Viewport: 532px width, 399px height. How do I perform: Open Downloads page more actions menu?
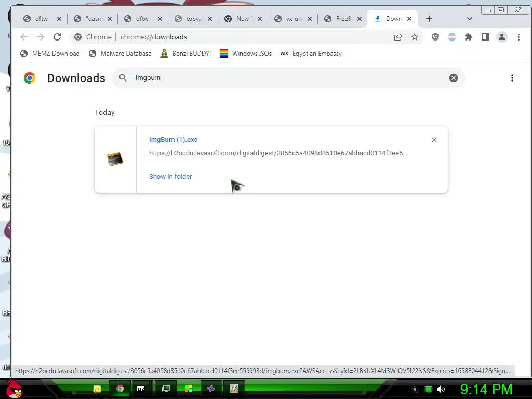point(512,78)
